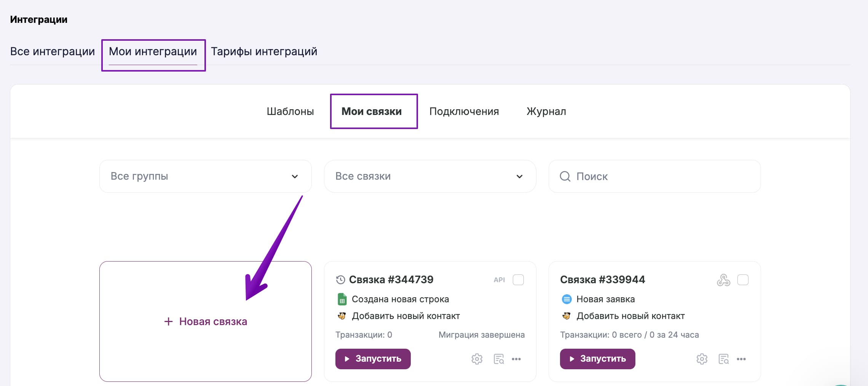Open more options for Связка #339944
Viewport: 868px width, 386px height.
tap(741, 359)
